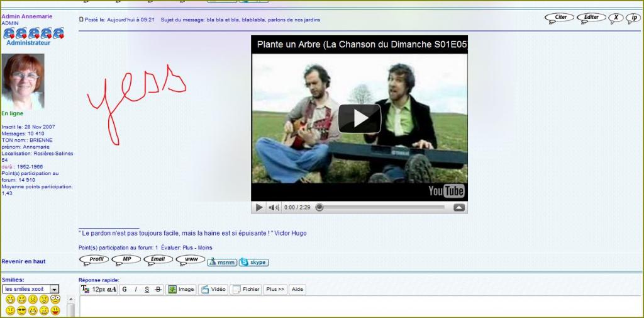Insert the angry gritting-teeth smiley
Viewport: 644px width, 318px height.
(44, 310)
